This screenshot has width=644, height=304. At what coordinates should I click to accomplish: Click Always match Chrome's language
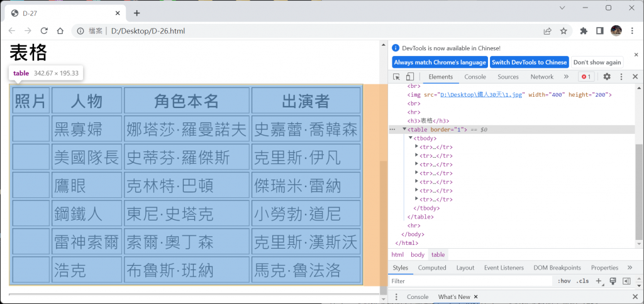click(440, 62)
